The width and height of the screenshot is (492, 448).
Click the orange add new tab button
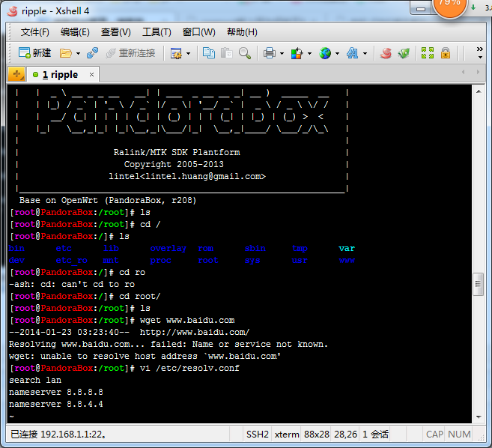(x=16, y=75)
